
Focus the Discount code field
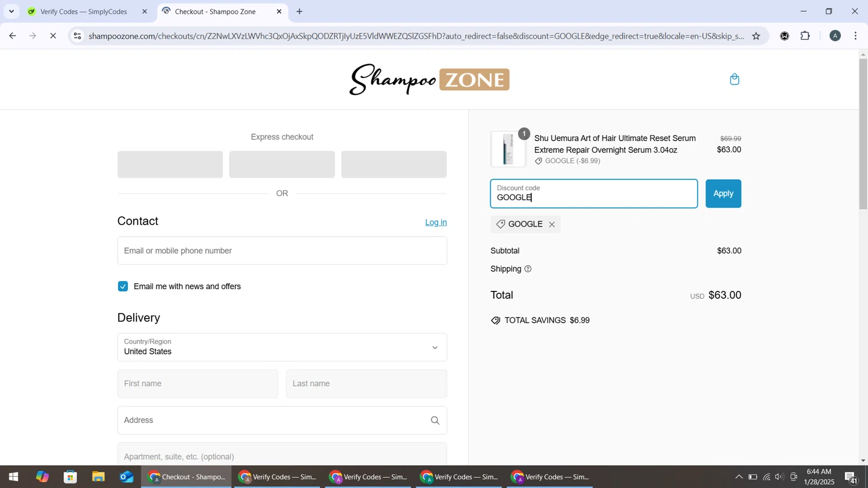pyautogui.click(x=594, y=194)
